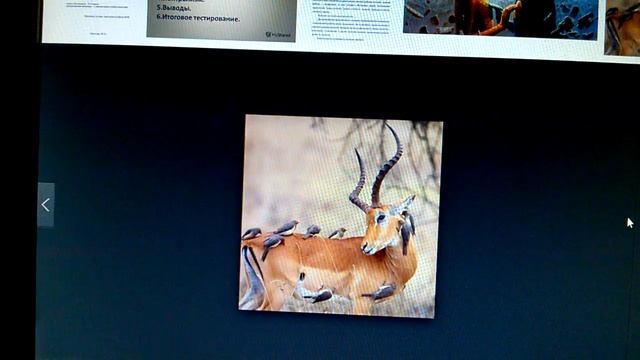Viewport: 640px width, 360px height.
Task: Select the blue rock climber photo thumbnail
Action: 500,19
